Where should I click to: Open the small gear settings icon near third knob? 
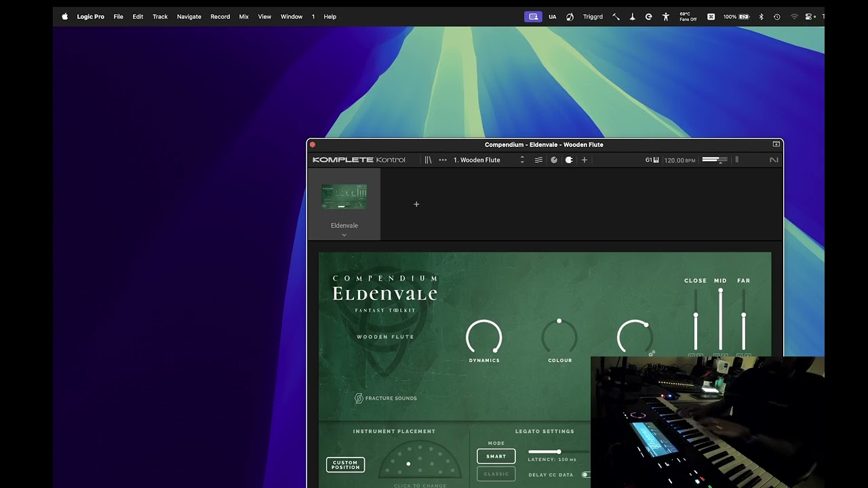[x=652, y=353]
